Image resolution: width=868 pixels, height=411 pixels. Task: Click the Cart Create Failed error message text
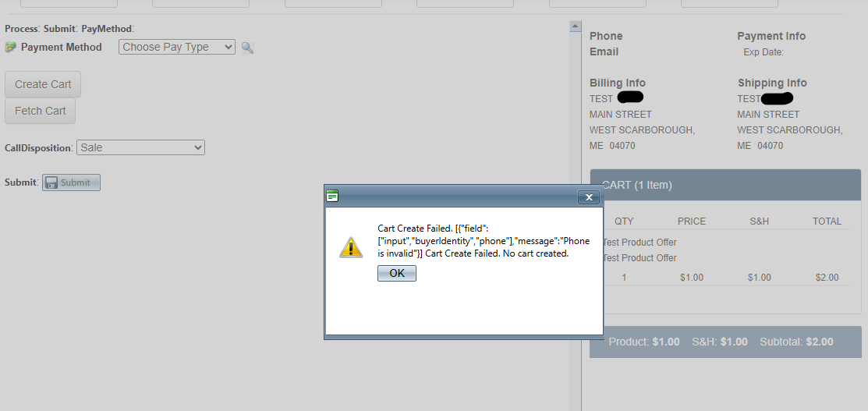pos(473,241)
